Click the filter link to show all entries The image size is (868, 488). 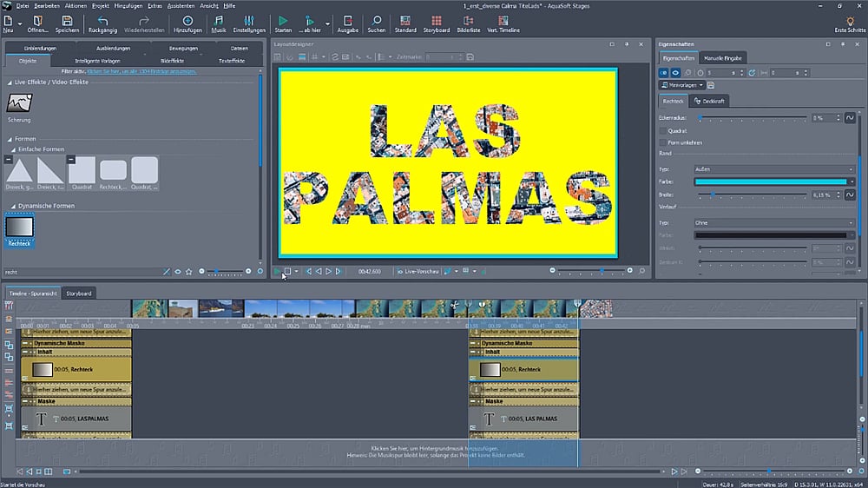pyautogui.click(x=143, y=71)
